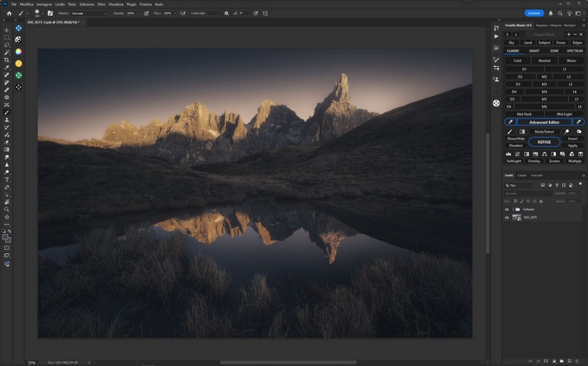Click the Home icon in options bar
This screenshot has height=366, width=588.
click(10, 13)
